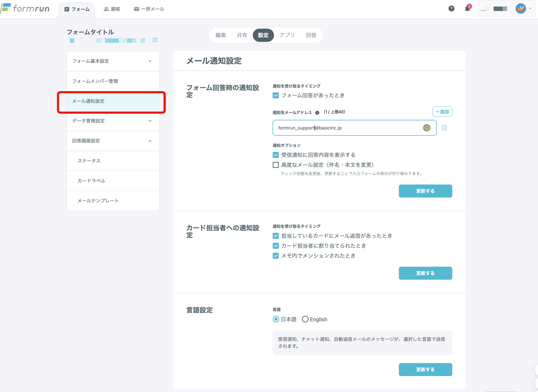Uncheck メモ内でメンションされたとき checkbox
This screenshot has height=392, width=538.
[276, 256]
